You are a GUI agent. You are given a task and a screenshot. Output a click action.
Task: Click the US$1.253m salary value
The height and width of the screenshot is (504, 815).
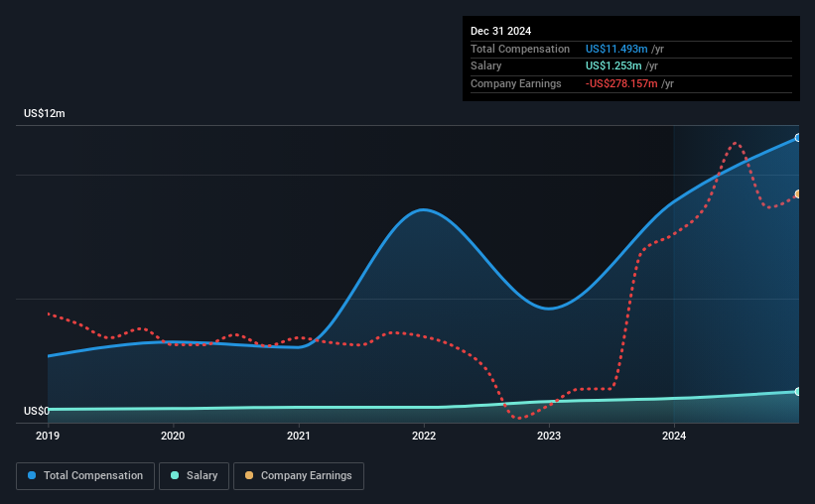point(613,66)
